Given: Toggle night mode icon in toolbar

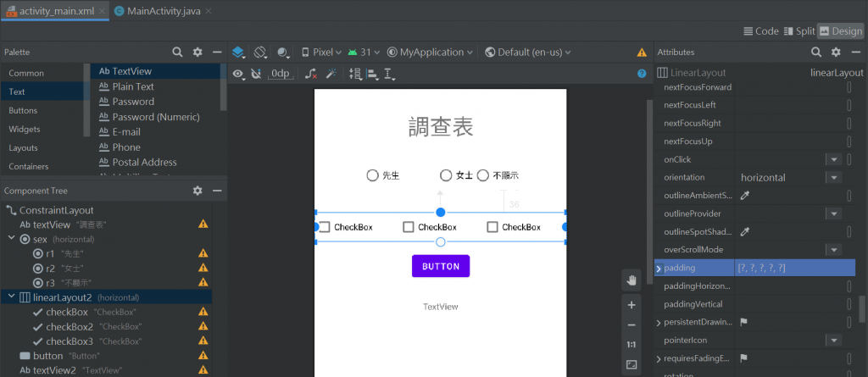Looking at the screenshot, I should 283,53.
